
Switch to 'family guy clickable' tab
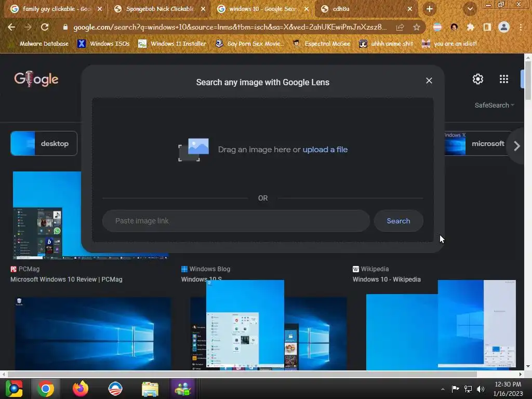56,9
